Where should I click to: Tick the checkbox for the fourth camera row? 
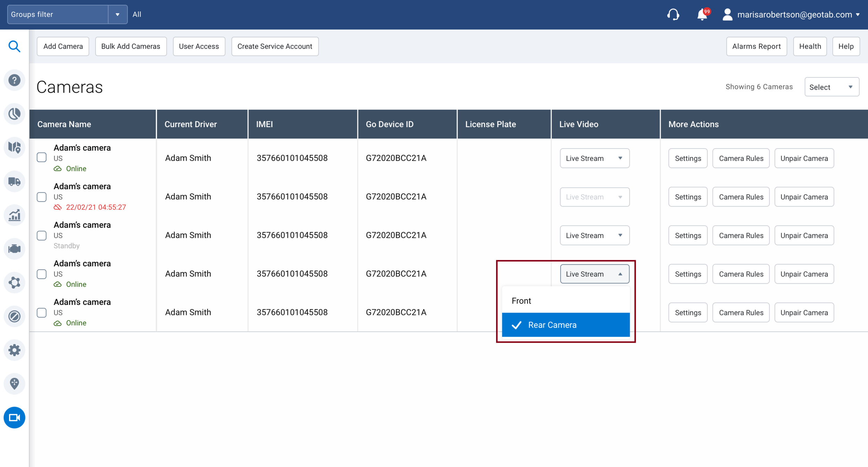42,274
